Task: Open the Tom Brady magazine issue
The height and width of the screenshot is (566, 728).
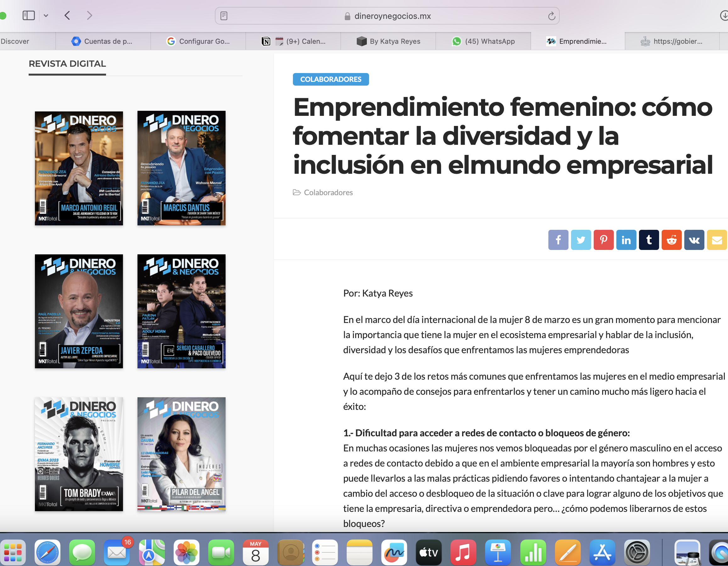Action: coord(79,454)
